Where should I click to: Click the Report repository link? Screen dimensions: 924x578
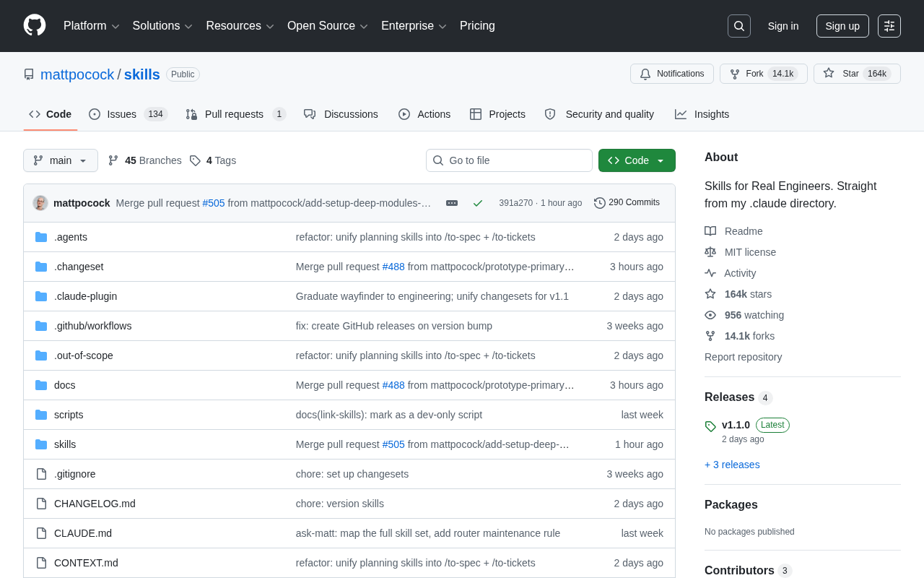(x=743, y=357)
